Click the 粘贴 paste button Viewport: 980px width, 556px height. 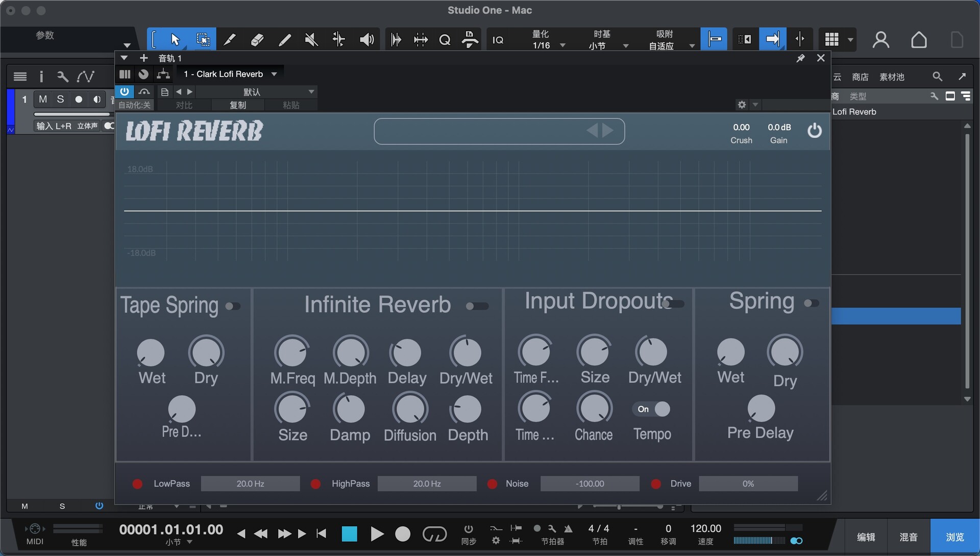tap(291, 105)
